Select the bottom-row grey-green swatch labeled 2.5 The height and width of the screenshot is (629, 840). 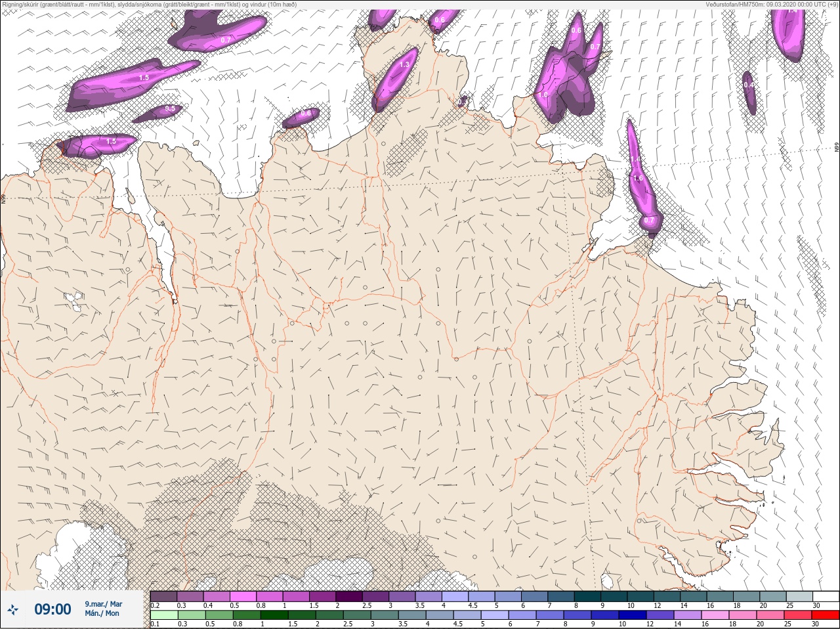tap(357, 615)
